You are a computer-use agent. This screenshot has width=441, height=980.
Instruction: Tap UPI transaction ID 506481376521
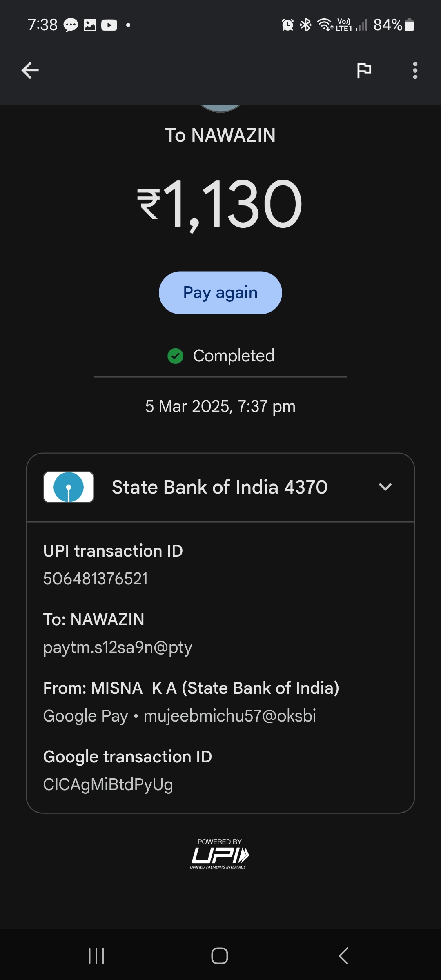pyautogui.click(x=96, y=579)
